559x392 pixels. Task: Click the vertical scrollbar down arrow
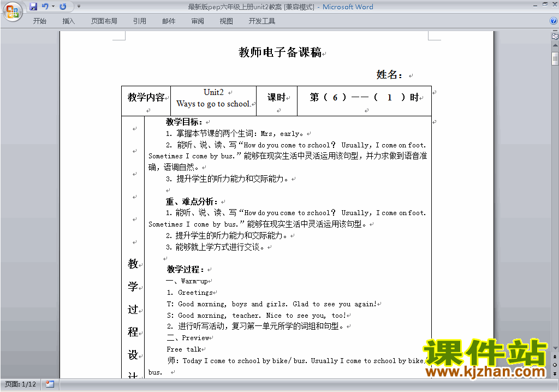(555, 348)
